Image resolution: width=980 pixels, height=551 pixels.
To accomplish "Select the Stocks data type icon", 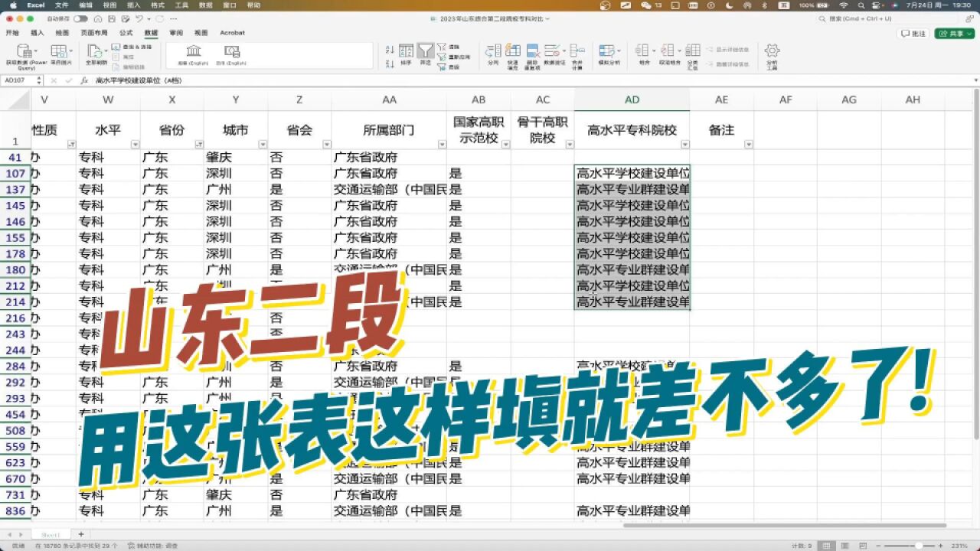I will tap(194, 52).
